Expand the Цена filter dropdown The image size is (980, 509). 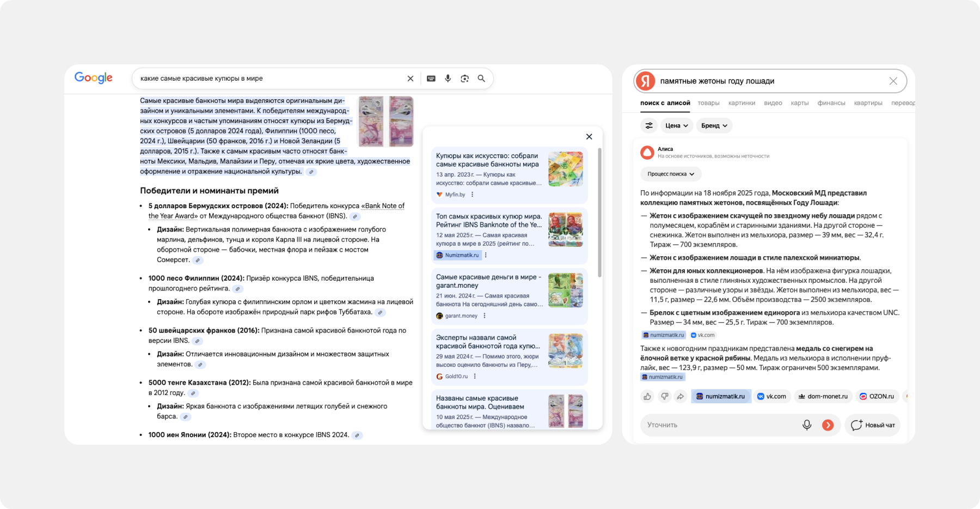(677, 125)
